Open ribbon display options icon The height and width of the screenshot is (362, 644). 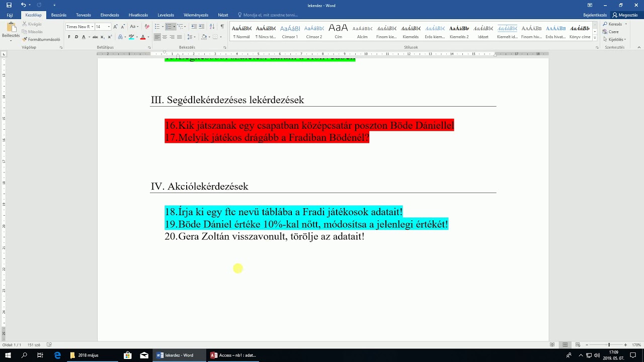pos(590,5)
